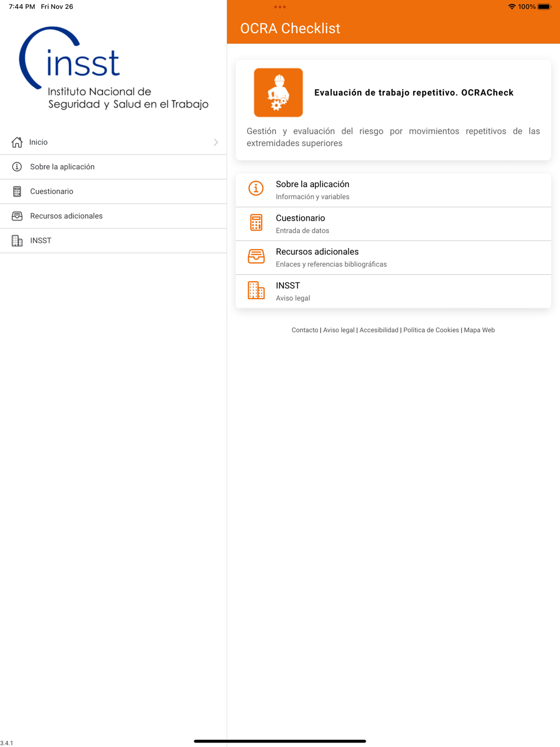Tap the orange worker OCRACheck app icon

pyautogui.click(x=278, y=92)
